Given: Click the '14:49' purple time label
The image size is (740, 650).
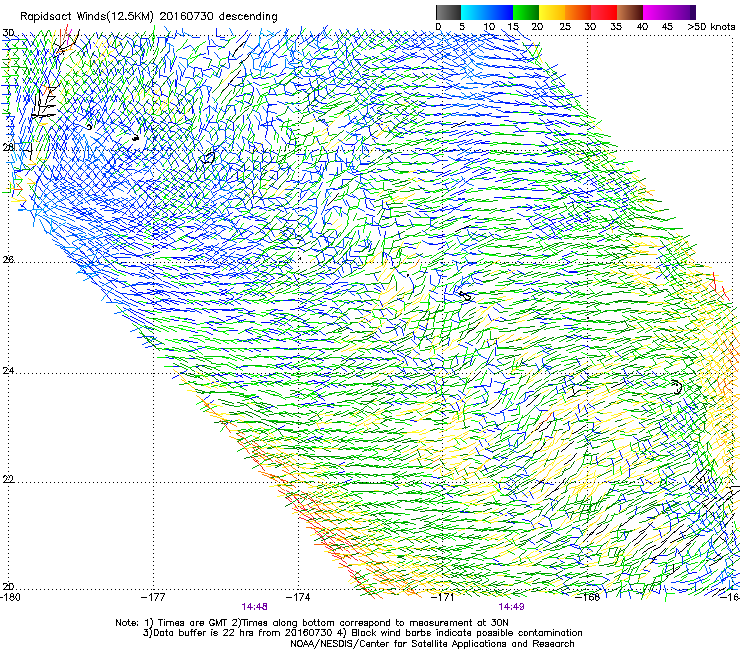Looking at the screenshot, I should (512, 607).
